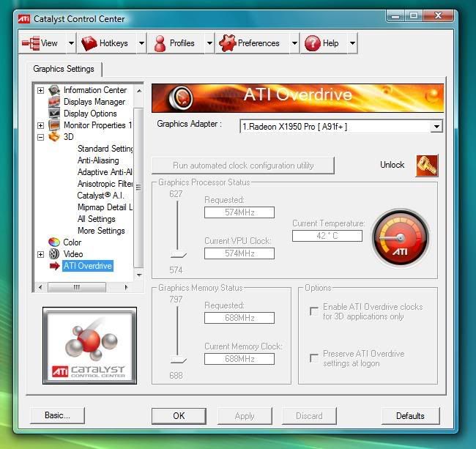This screenshot has width=476, height=449.
Task: Click the Basic... button
Action: [57, 415]
